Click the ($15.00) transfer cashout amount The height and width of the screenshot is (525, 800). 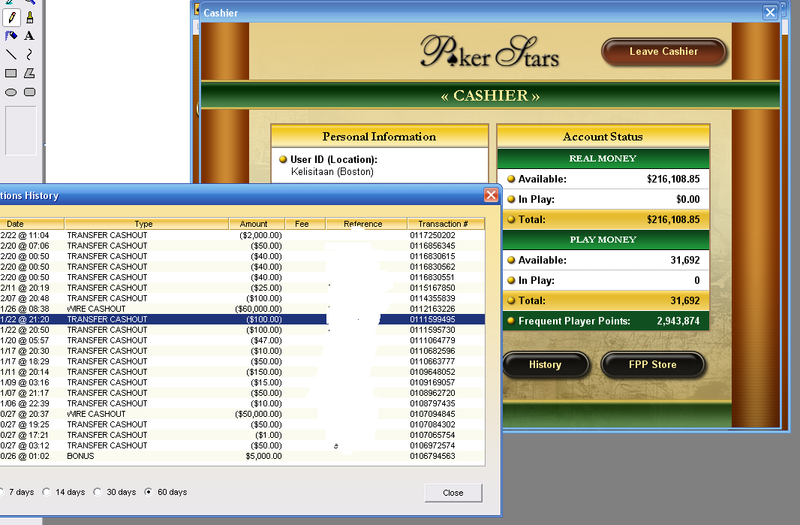pos(266,382)
